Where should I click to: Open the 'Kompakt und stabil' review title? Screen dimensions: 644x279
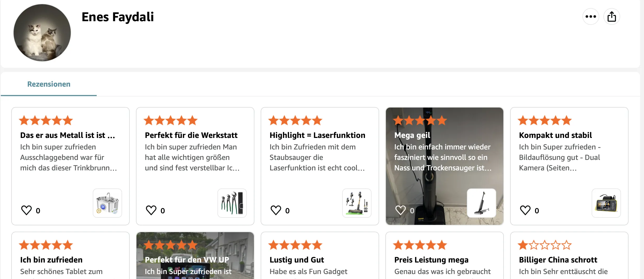pos(555,135)
